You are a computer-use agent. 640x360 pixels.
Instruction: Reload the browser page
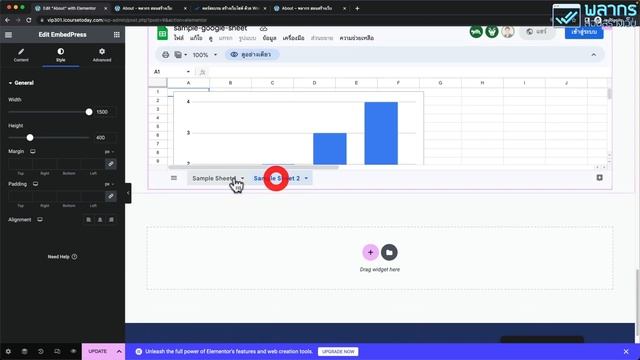29,20
